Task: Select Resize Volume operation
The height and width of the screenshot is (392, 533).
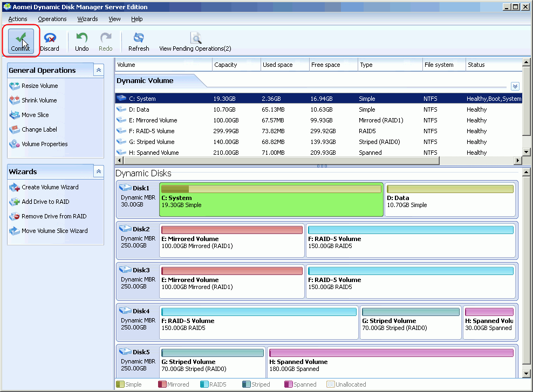Action: [x=39, y=86]
